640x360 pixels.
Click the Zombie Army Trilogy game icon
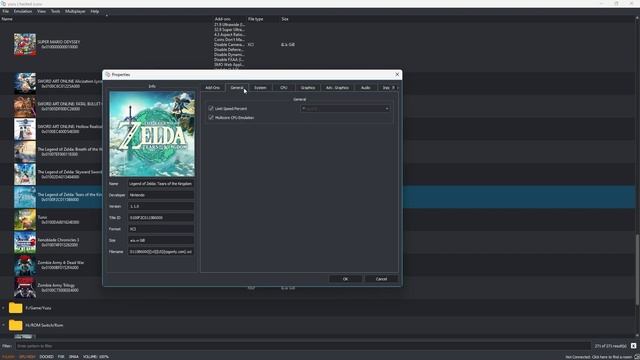pos(25,288)
